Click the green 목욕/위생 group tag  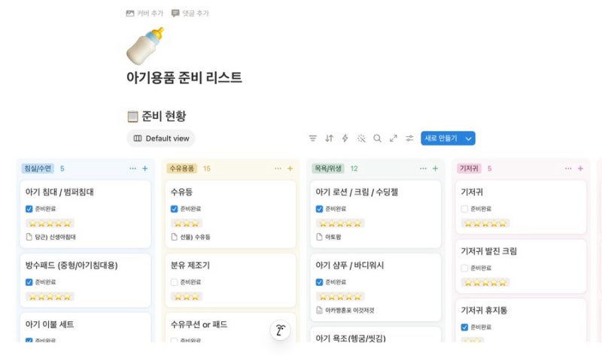(328, 168)
